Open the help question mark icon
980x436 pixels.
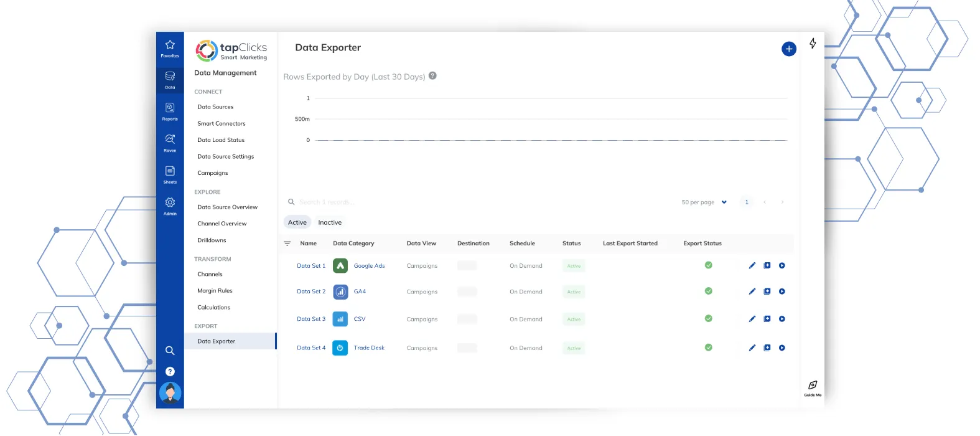click(x=170, y=371)
